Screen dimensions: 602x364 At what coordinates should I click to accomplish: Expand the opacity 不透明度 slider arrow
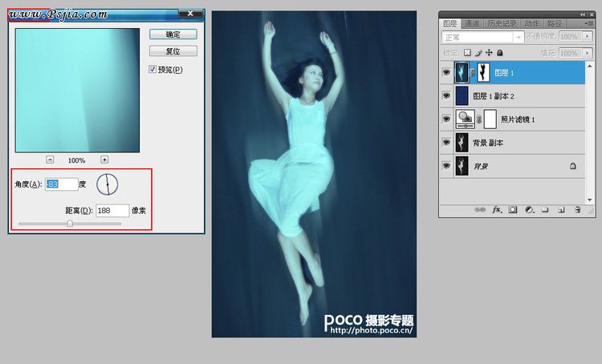click(586, 37)
